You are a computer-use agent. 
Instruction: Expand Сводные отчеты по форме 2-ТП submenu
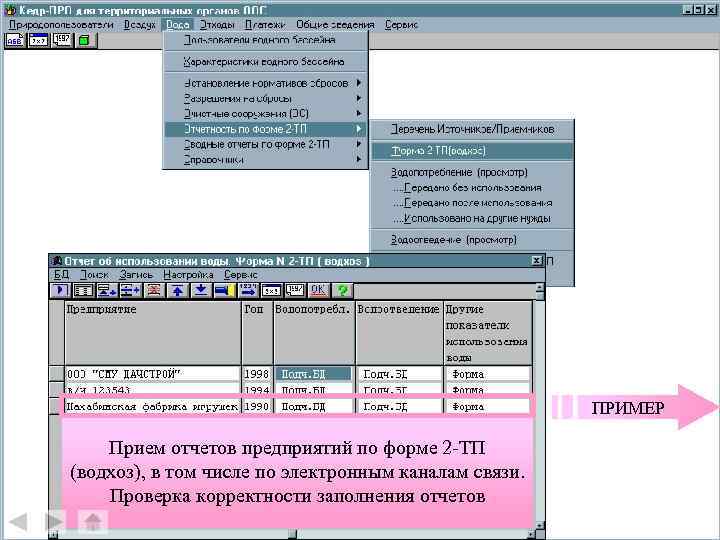point(266,144)
